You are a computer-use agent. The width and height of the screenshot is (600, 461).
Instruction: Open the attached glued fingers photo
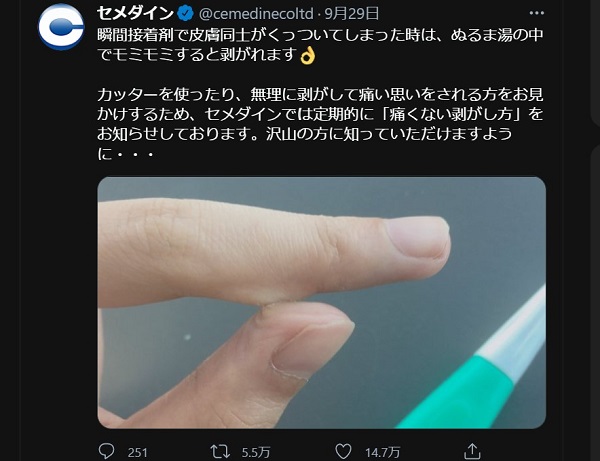click(321, 302)
